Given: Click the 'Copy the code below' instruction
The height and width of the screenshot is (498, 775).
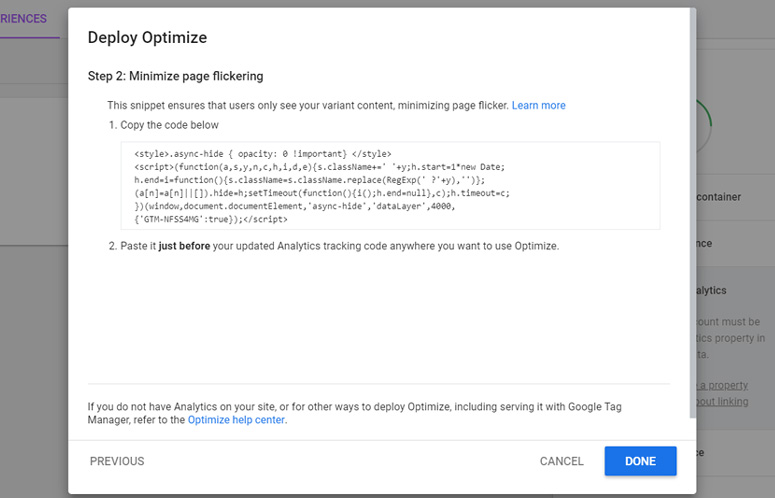Looking at the screenshot, I should (x=169, y=125).
